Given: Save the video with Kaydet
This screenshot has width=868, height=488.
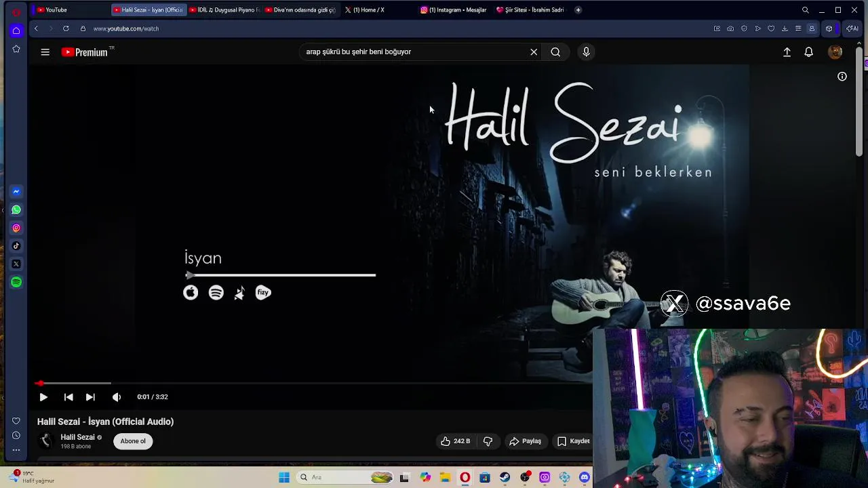Looking at the screenshot, I should [x=574, y=441].
